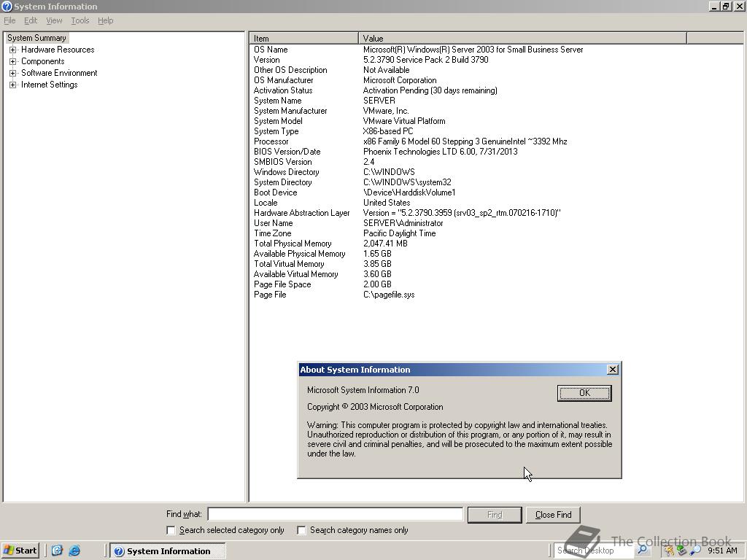Click the Search Desktop field in the taskbar
The width and height of the screenshot is (747, 560).
click(x=595, y=551)
